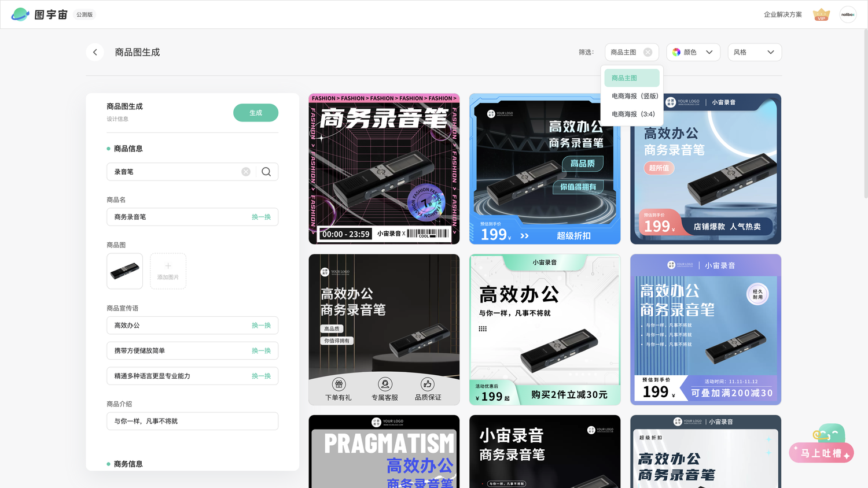Select the uploaded recorder product thumbnail
Viewport: 868px width, 488px height.
tap(124, 271)
